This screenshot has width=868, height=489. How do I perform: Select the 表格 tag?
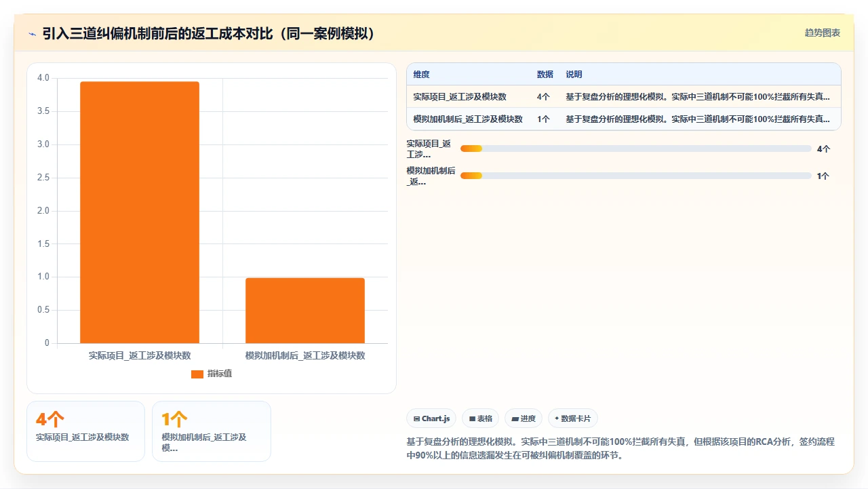point(481,418)
